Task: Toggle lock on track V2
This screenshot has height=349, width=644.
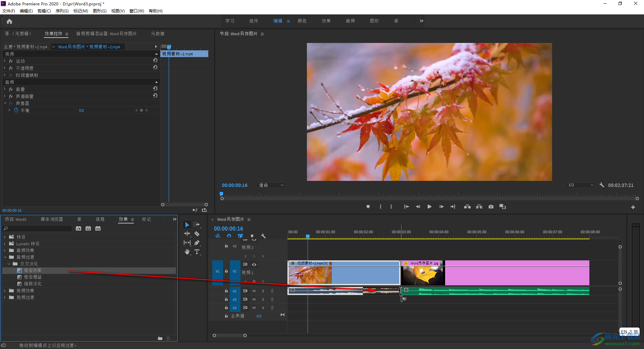Action: point(226,246)
